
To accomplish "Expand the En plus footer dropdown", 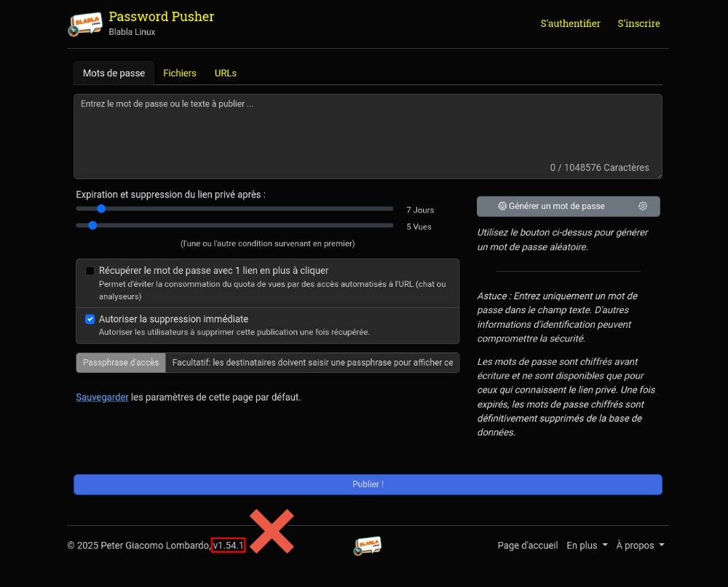I will (587, 545).
